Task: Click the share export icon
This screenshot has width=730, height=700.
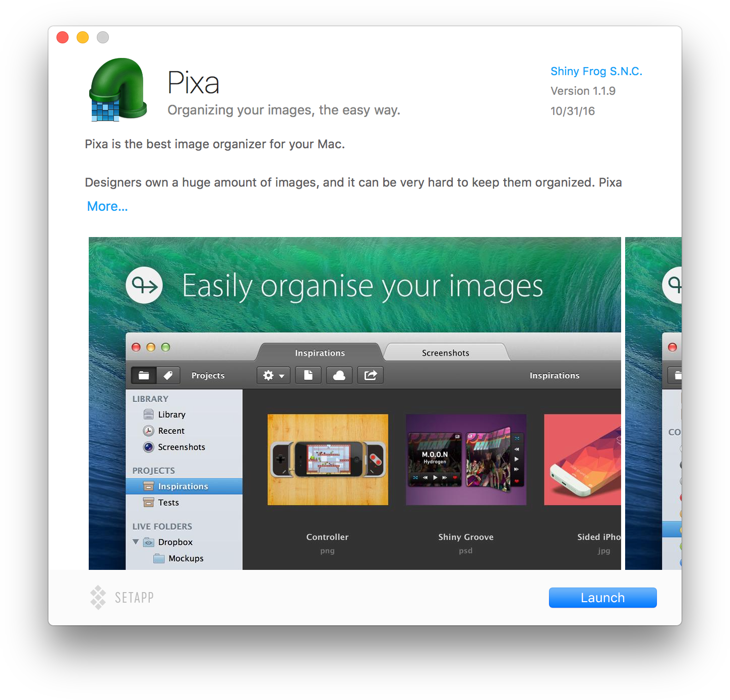Action: [371, 375]
